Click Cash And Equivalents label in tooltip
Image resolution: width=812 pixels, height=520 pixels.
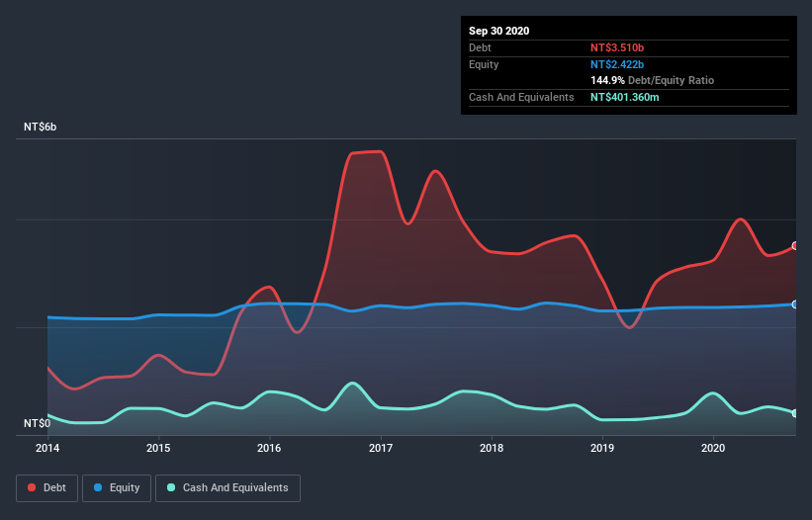click(521, 97)
